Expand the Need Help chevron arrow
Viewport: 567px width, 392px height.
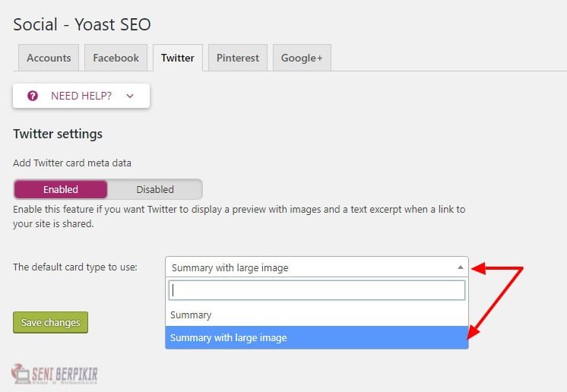pos(130,96)
